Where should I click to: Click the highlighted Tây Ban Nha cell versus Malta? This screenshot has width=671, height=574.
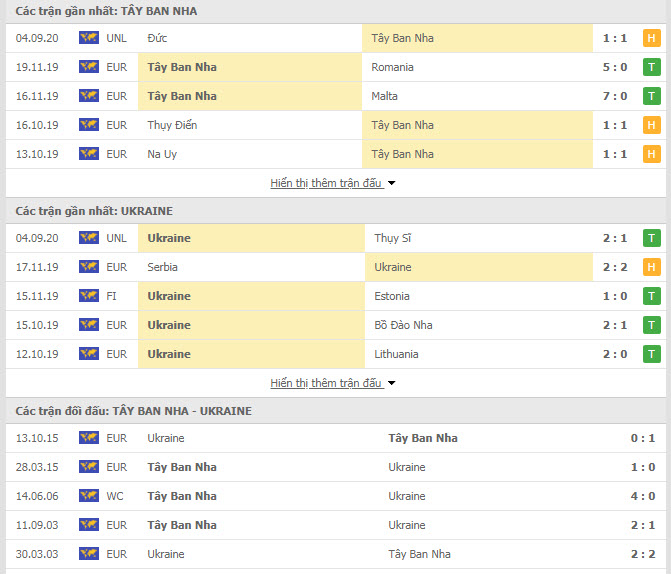tap(250, 96)
